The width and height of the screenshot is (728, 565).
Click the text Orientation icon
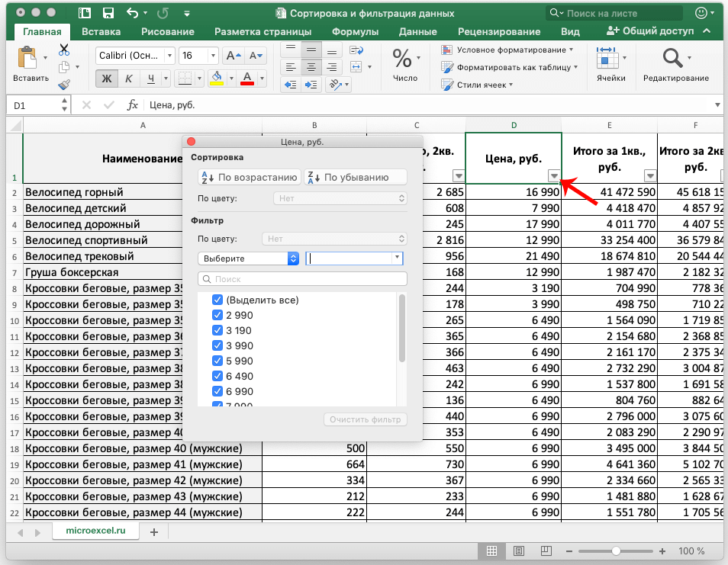click(335, 85)
